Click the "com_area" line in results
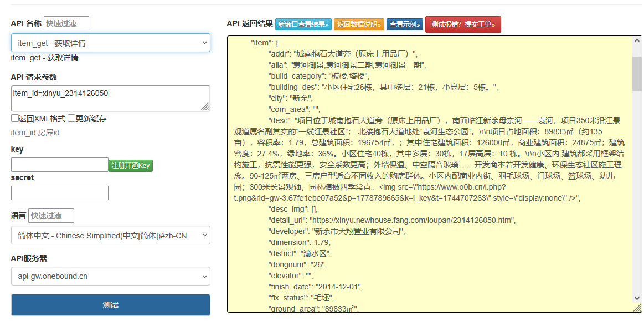 pyautogui.click(x=294, y=109)
